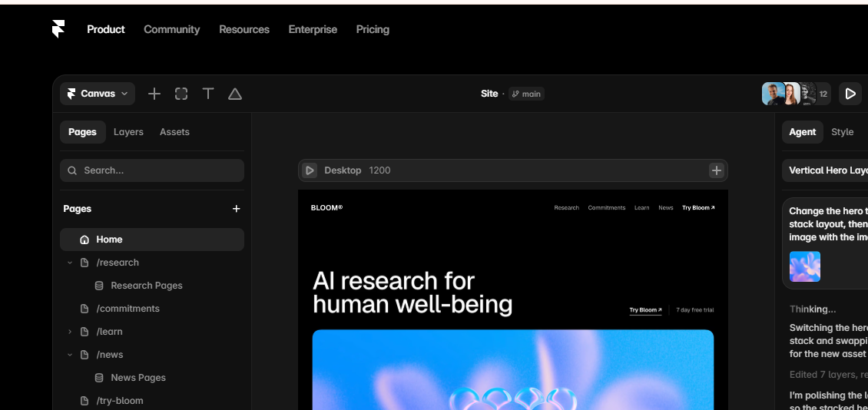This screenshot has height=410, width=868.
Task: Add a new page with the plus icon
Action: pos(237,209)
